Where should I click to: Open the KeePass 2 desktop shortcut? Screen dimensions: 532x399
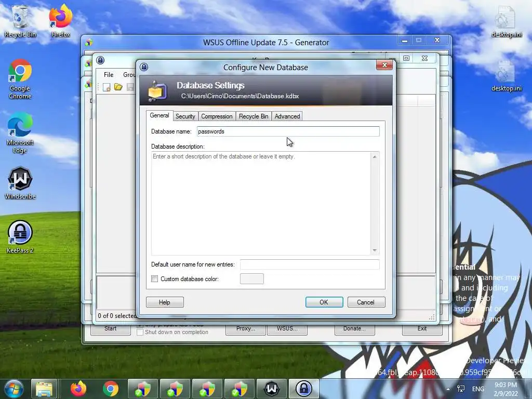point(20,237)
